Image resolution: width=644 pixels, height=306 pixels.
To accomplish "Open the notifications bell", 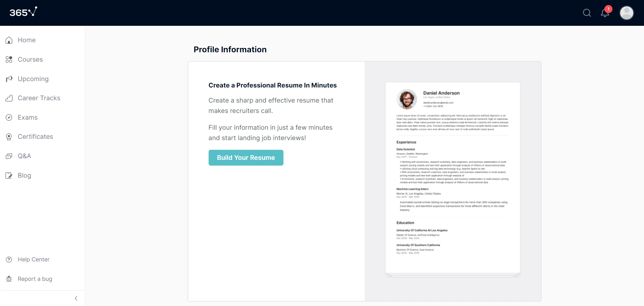I will (605, 13).
